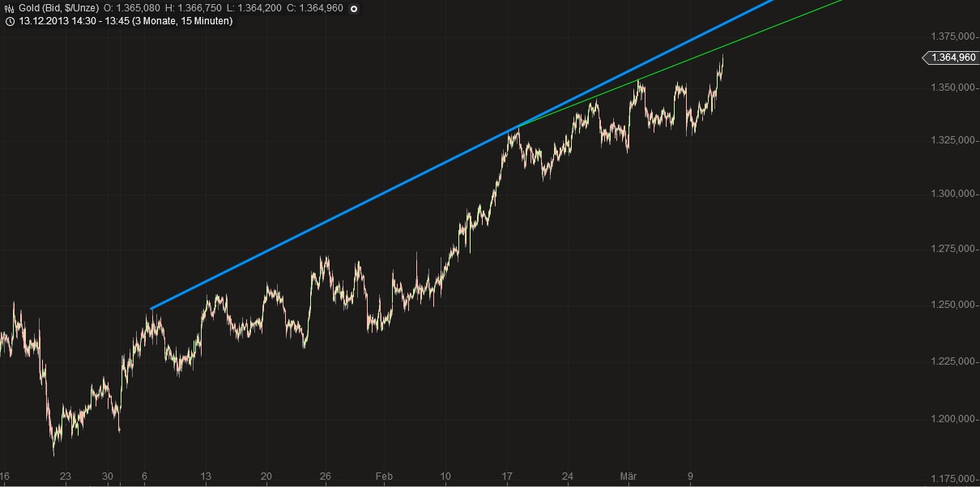
Task: Click the clock icon beside the date range
Action: [11, 23]
